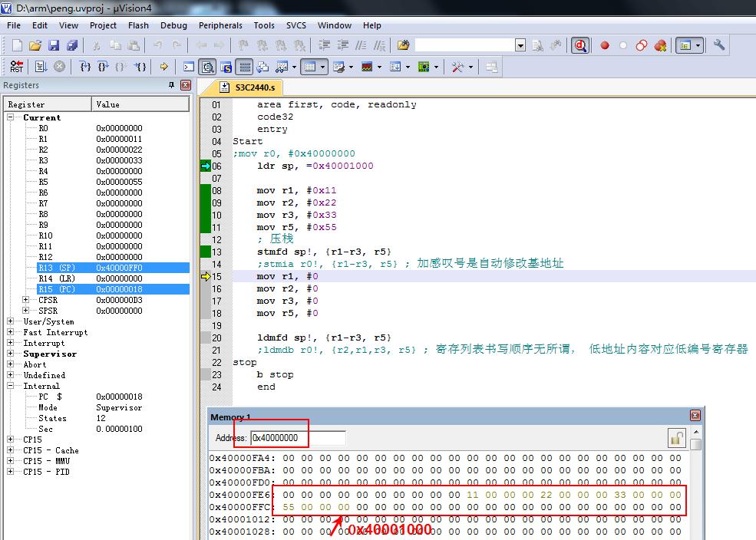The height and width of the screenshot is (540, 756).
Task: Insert breakpoint with red dot icon
Action: coord(605,45)
